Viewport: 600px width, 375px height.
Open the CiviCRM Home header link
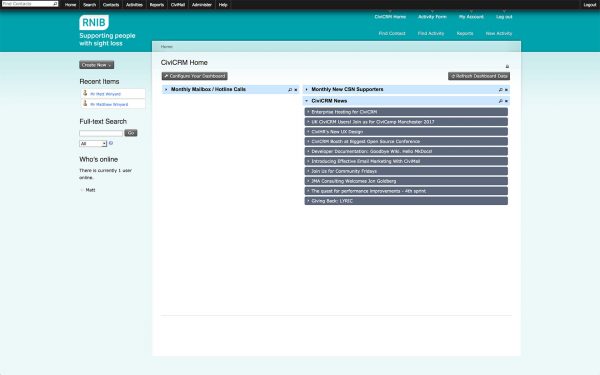point(390,17)
